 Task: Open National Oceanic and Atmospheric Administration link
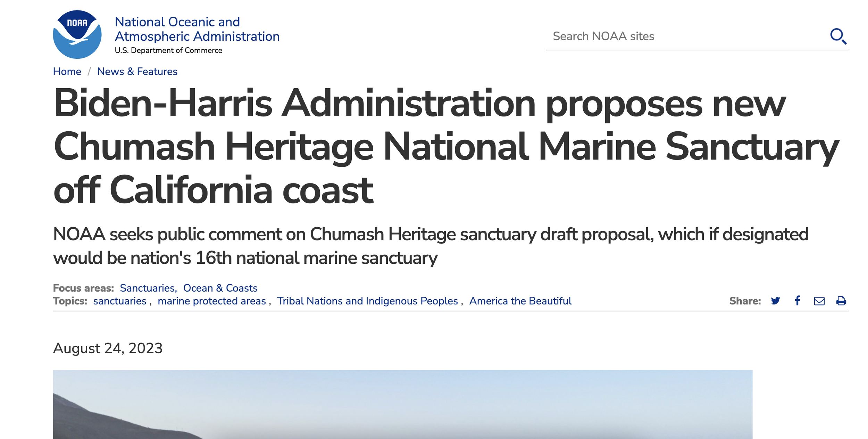point(197,29)
